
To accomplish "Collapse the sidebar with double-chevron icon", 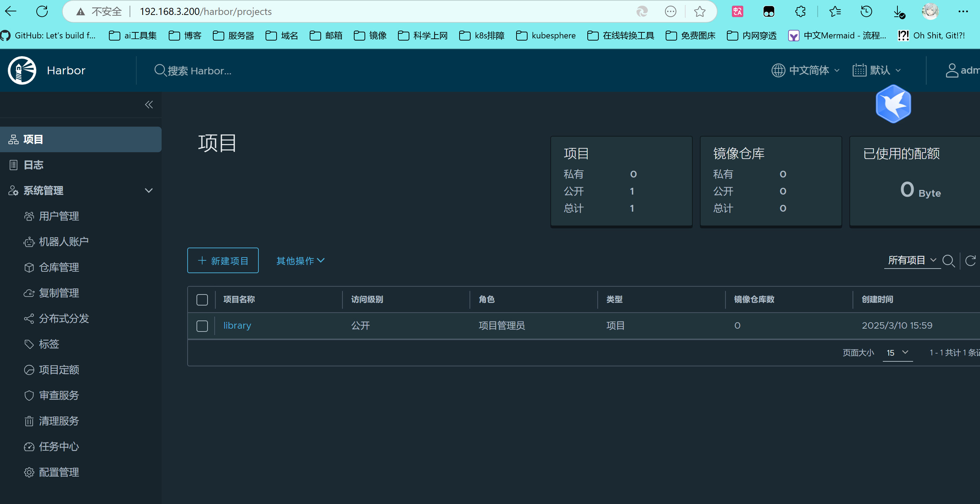I will point(149,105).
